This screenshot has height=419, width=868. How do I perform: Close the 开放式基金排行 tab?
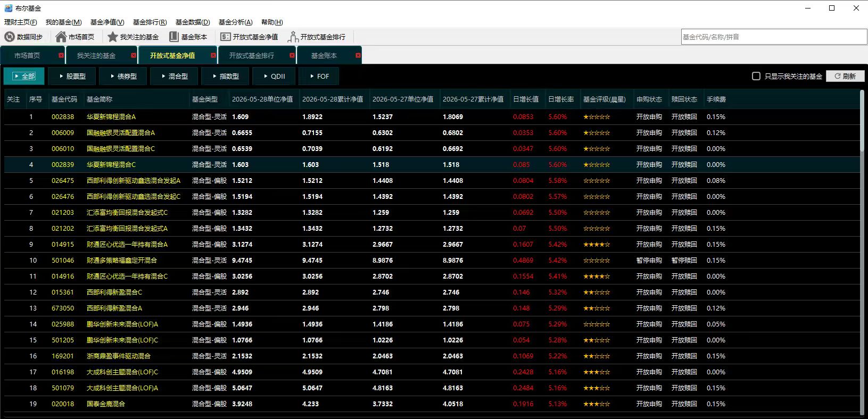[292, 55]
